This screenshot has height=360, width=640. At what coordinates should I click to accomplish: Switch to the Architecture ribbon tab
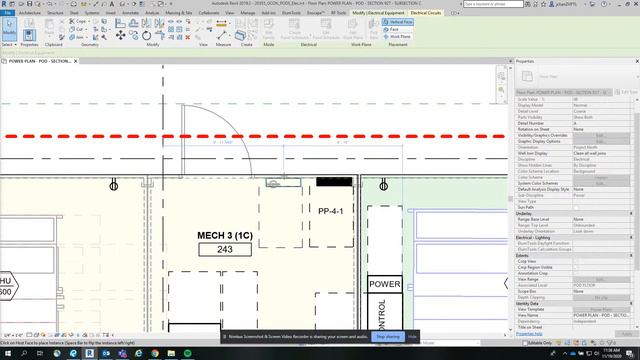[30, 13]
